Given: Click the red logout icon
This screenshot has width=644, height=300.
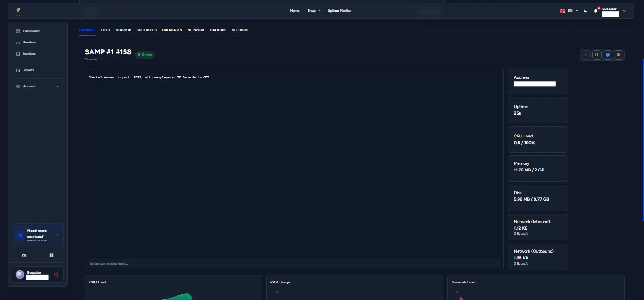Looking at the screenshot, I should [x=56, y=274].
